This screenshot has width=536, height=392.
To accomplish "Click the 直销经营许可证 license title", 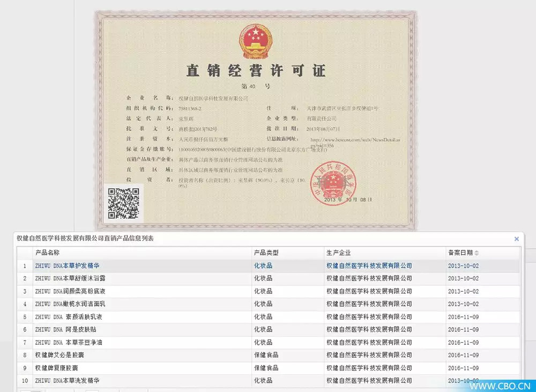I will 256,70.
